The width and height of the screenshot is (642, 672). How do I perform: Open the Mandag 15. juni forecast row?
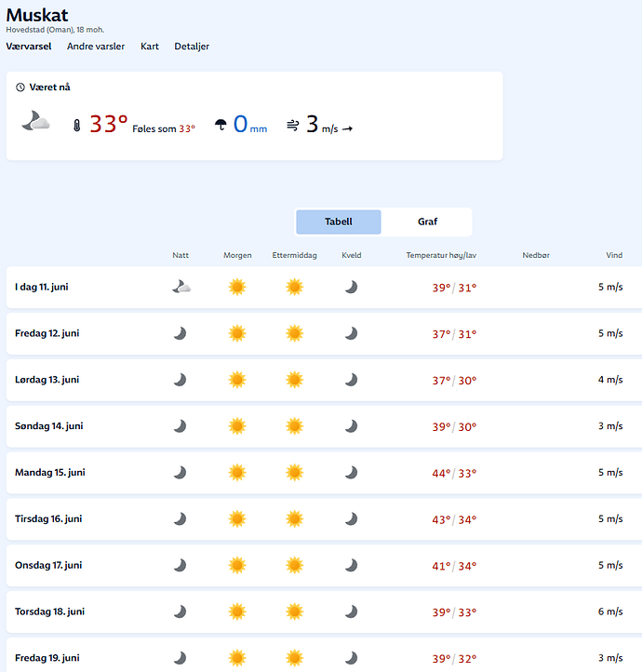tap(324, 472)
